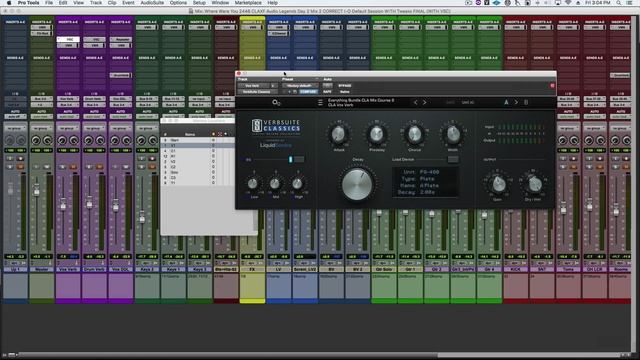Open highlighted VSC insert on Vox Verb track
Viewport: 640px width, 360px height.
(68, 40)
